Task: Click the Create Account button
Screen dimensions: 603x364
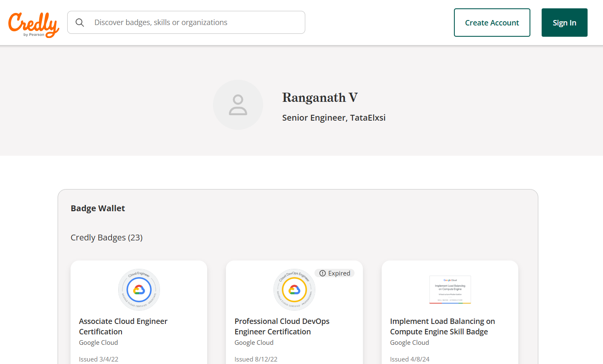Action: pos(492,23)
